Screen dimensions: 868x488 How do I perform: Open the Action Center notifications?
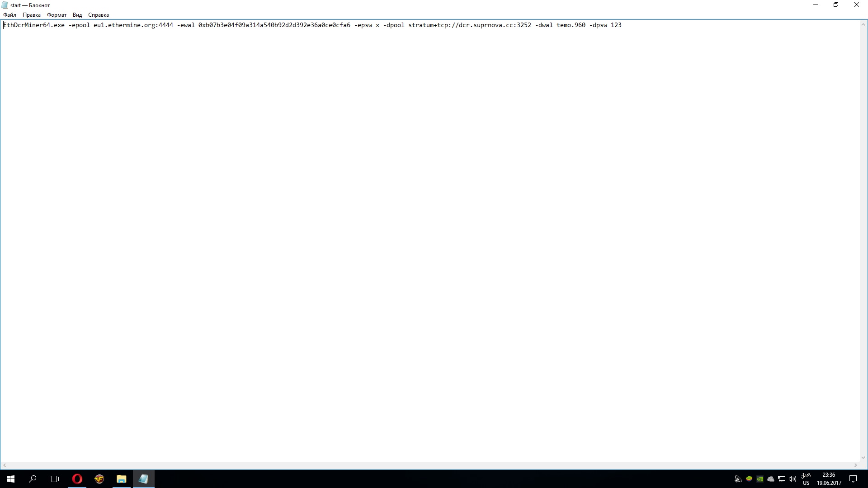853,479
